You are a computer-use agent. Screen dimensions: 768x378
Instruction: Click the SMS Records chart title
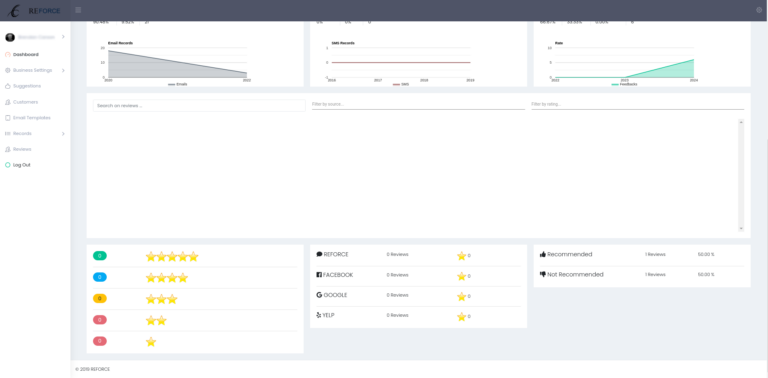coord(343,43)
